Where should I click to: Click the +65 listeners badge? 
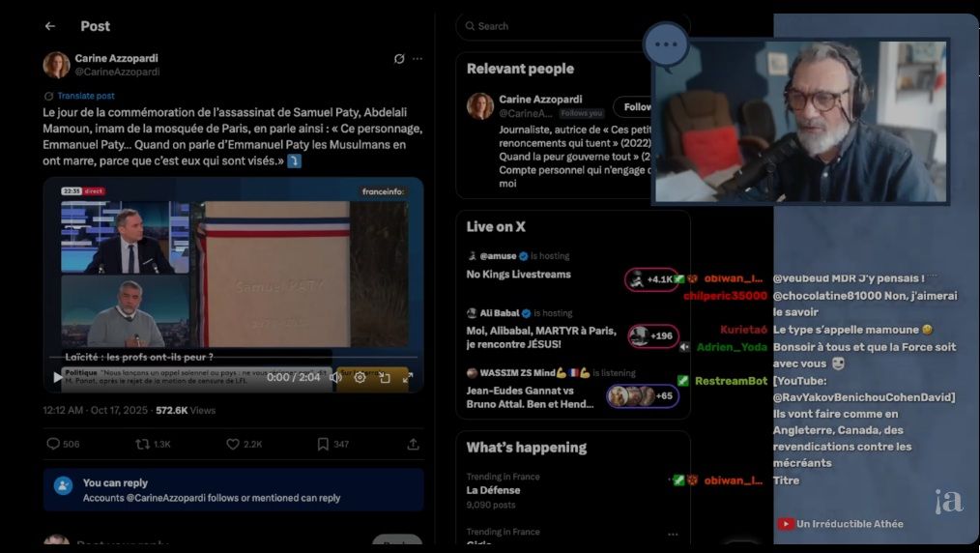click(643, 396)
